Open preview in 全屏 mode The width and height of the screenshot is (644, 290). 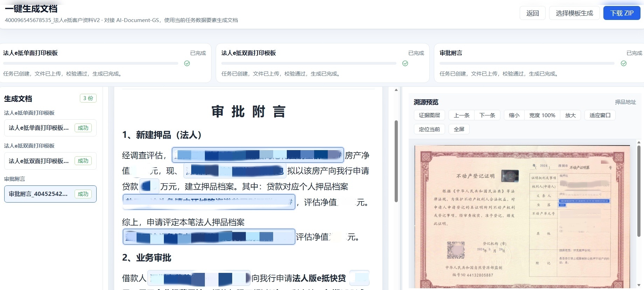(459, 129)
